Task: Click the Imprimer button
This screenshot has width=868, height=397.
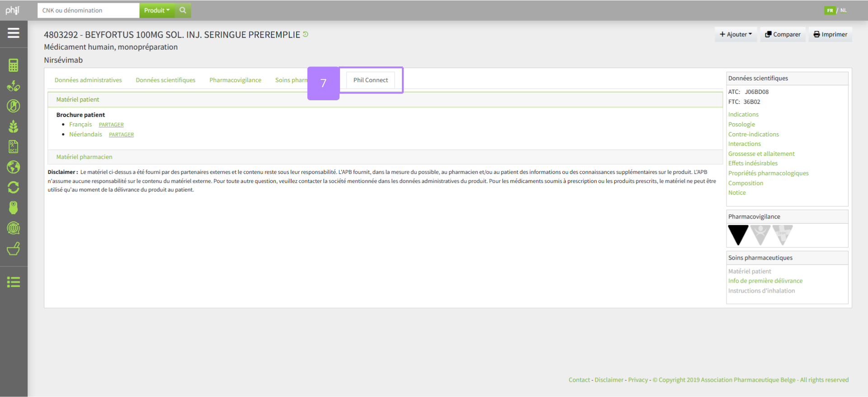Action: point(830,34)
